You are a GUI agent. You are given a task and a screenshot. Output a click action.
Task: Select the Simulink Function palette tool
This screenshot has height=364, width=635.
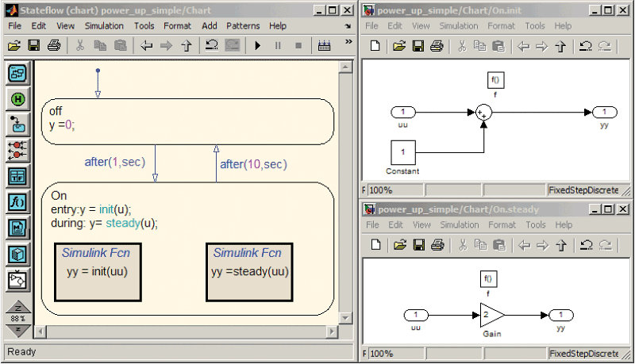[17, 279]
